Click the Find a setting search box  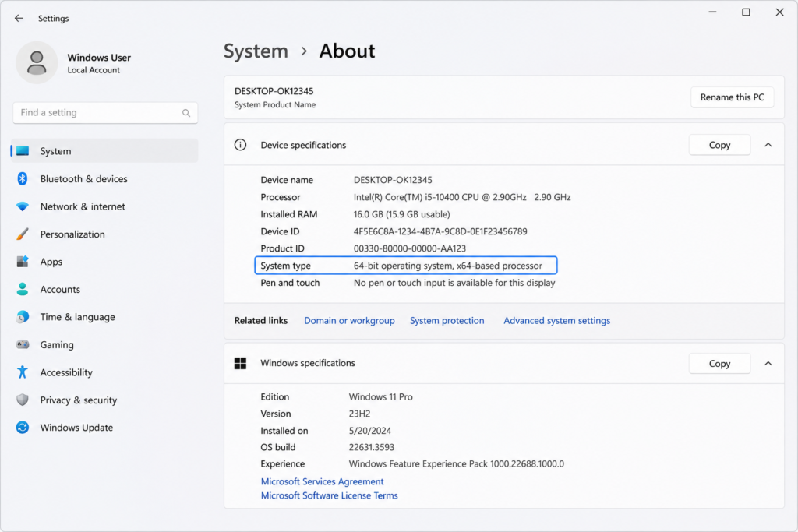(x=105, y=113)
